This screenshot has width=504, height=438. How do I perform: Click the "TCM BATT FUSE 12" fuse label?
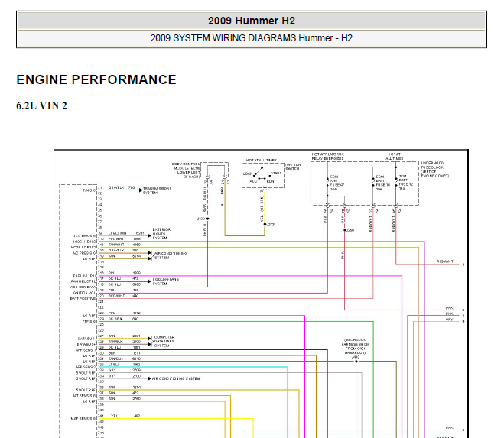405,183
